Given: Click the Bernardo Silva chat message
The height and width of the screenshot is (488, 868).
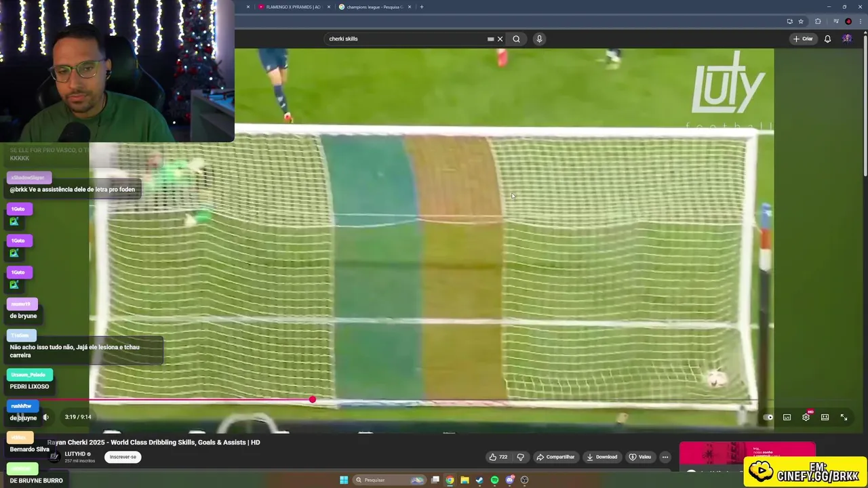Looking at the screenshot, I should click(29, 449).
